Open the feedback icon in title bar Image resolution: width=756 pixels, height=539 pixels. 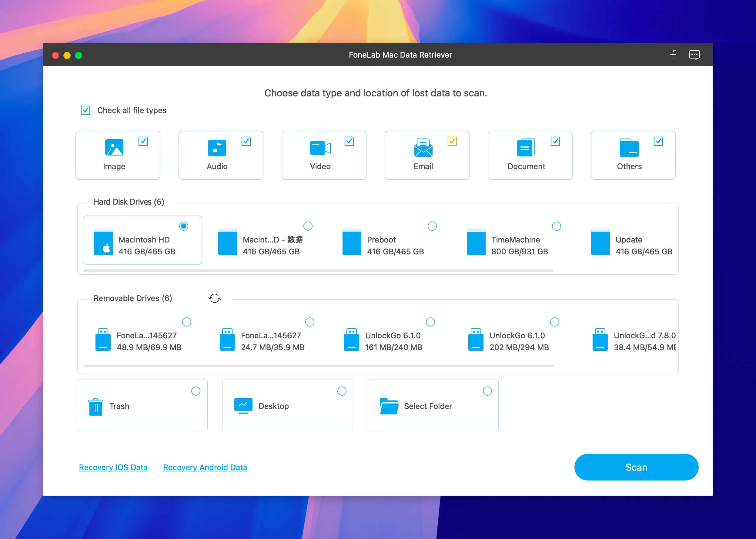[694, 55]
